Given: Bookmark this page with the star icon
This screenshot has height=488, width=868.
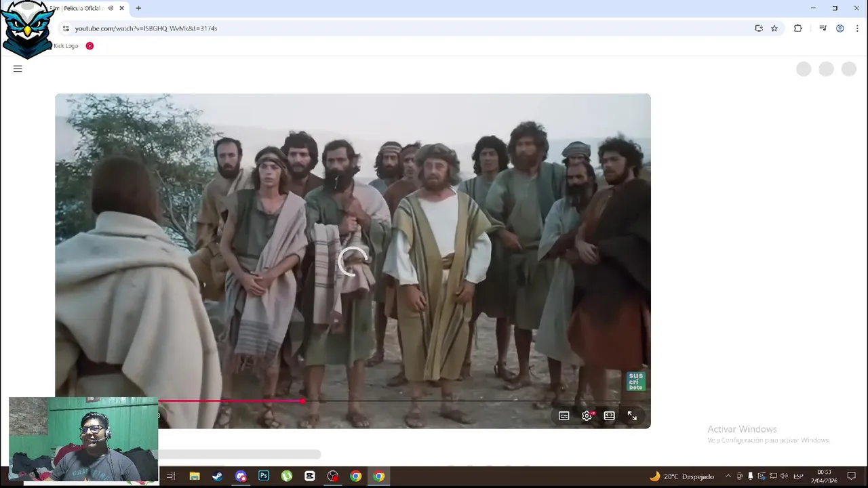Looking at the screenshot, I should tap(774, 28).
